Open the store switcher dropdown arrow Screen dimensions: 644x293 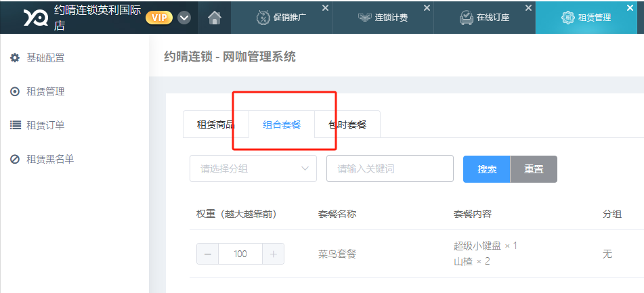(x=184, y=18)
